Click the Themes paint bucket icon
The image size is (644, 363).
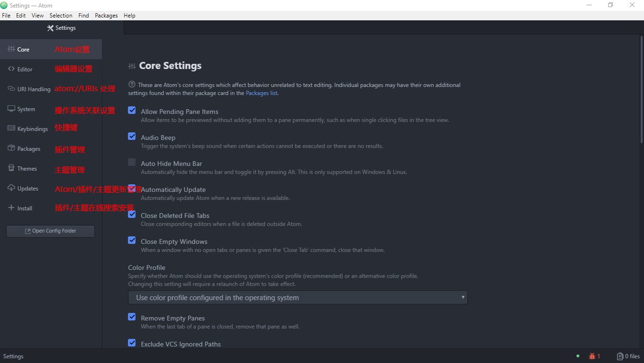[x=11, y=168]
